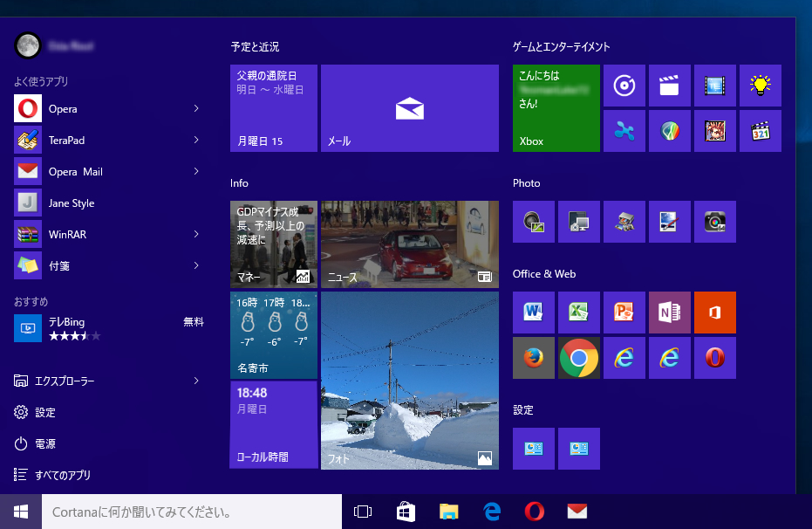
Task: Open Opera from the most used list
Action: tap(109, 108)
